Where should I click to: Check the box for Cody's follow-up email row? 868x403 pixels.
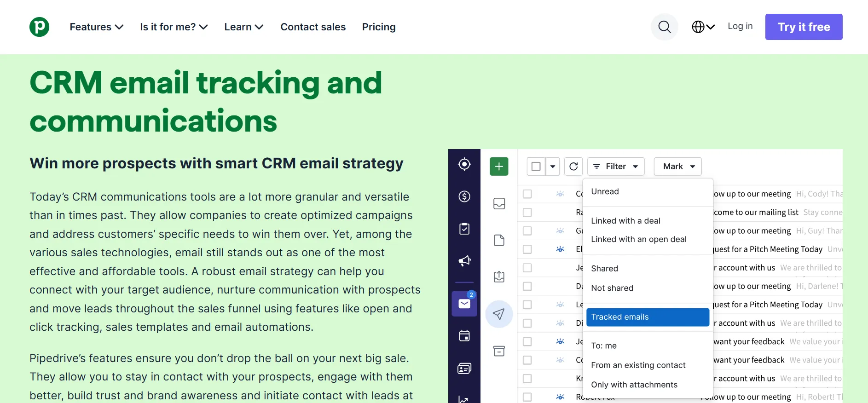[527, 194]
